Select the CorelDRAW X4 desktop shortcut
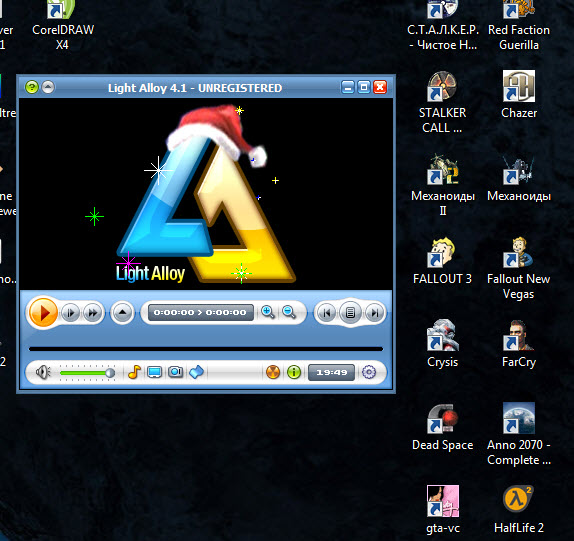 (63, 26)
